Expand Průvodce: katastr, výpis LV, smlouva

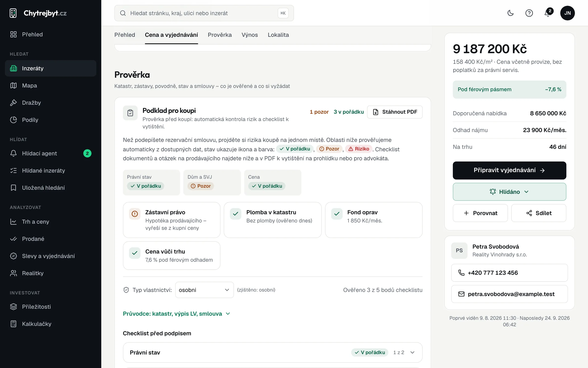tap(177, 314)
